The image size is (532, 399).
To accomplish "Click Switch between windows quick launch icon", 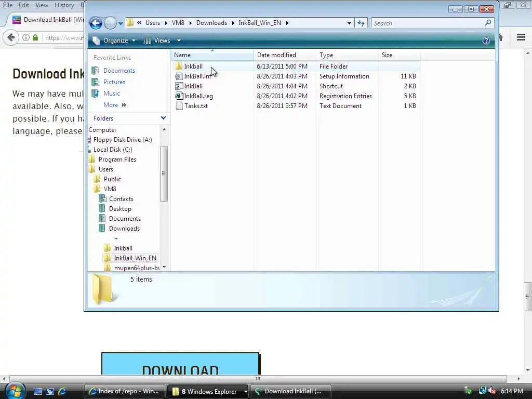I will coord(50,392).
